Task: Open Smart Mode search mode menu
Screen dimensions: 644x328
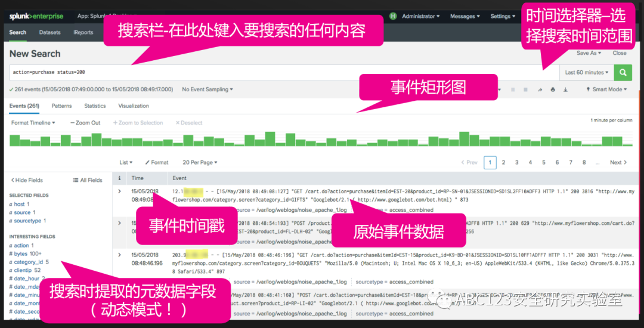Action: tap(606, 89)
